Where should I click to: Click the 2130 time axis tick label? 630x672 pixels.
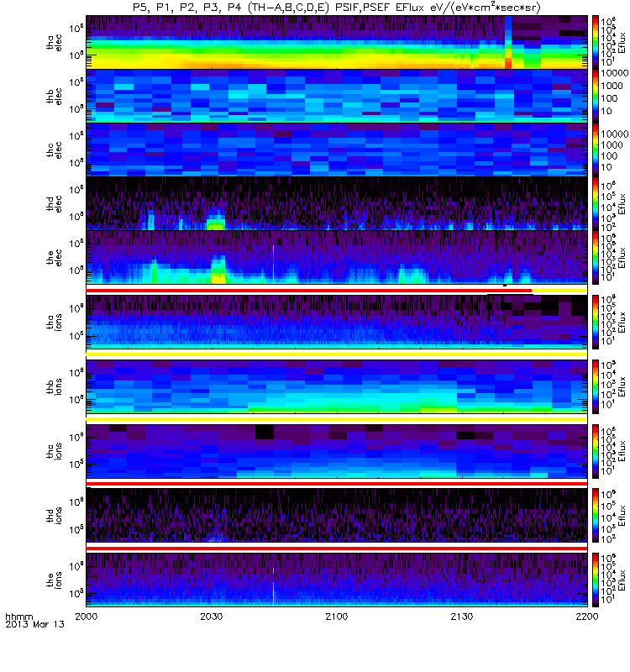coord(462,617)
